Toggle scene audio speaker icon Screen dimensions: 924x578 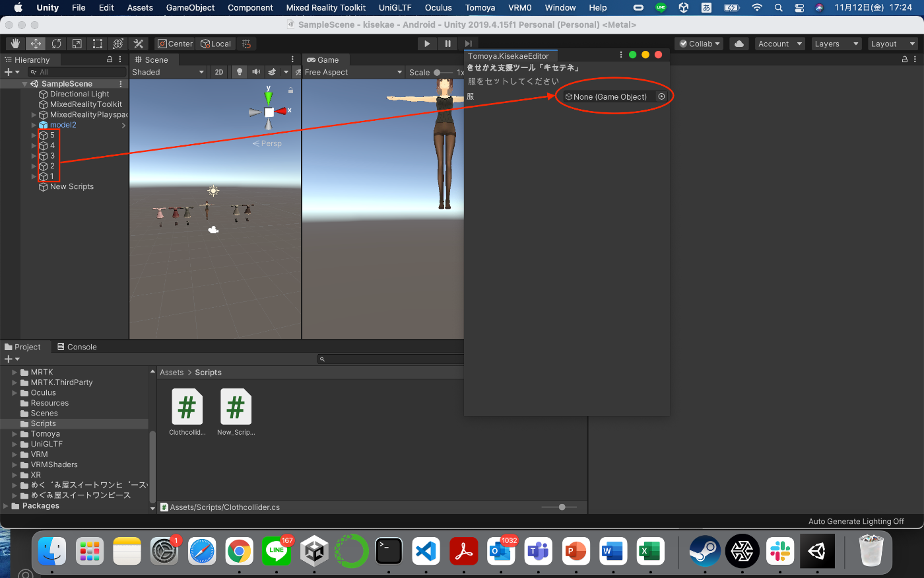(x=256, y=72)
